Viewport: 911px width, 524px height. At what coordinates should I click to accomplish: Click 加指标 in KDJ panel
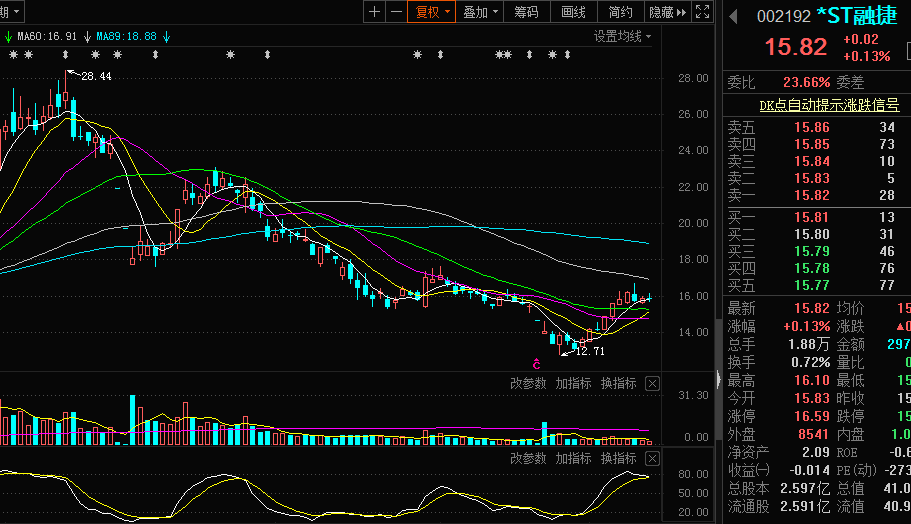pos(573,458)
